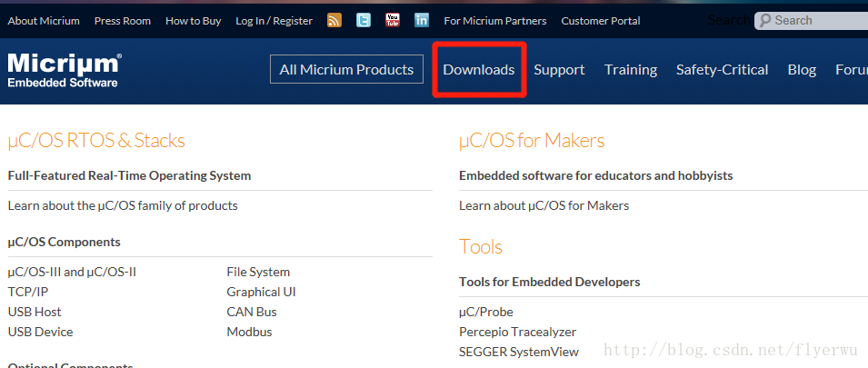
Task: Select 'Full-Featured Real-Time Operating System' text
Action: coord(130,175)
